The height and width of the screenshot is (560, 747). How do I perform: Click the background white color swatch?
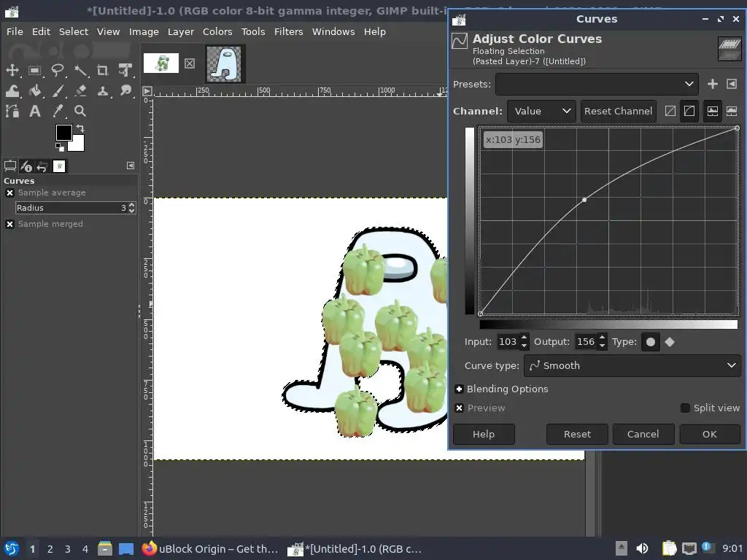click(77, 144)
